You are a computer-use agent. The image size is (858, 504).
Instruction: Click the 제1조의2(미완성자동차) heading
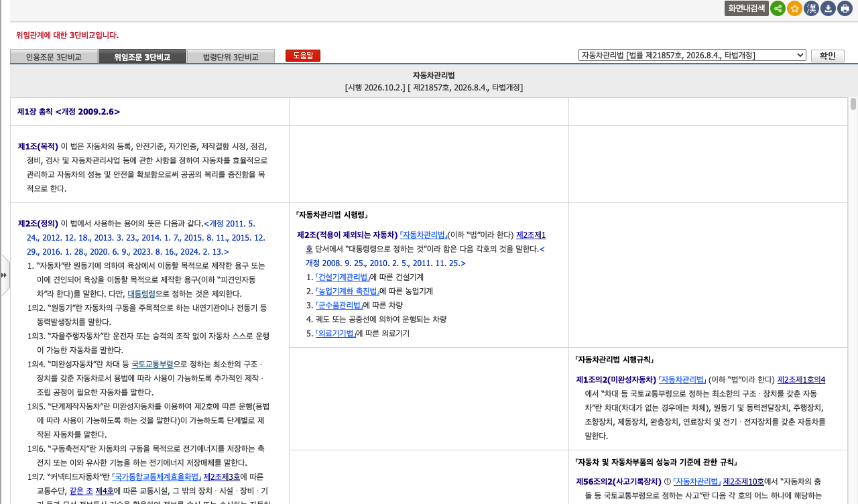pos(616,379)
